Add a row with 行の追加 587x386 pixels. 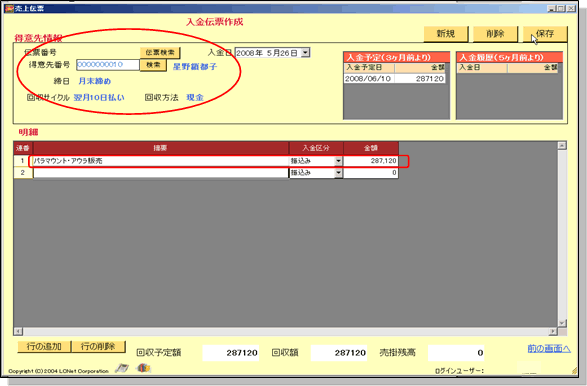coord(44,347)
